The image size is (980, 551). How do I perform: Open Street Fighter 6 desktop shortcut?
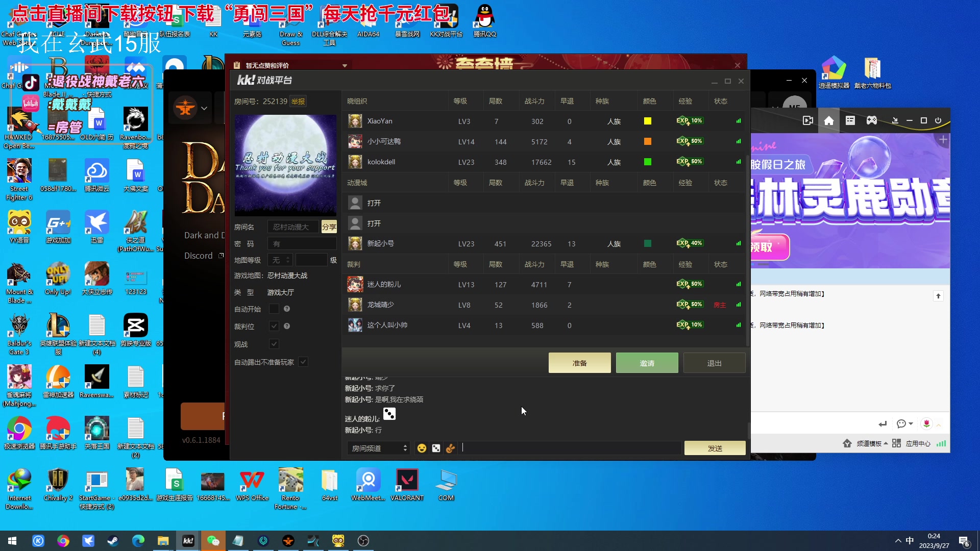tap(19, 179)
